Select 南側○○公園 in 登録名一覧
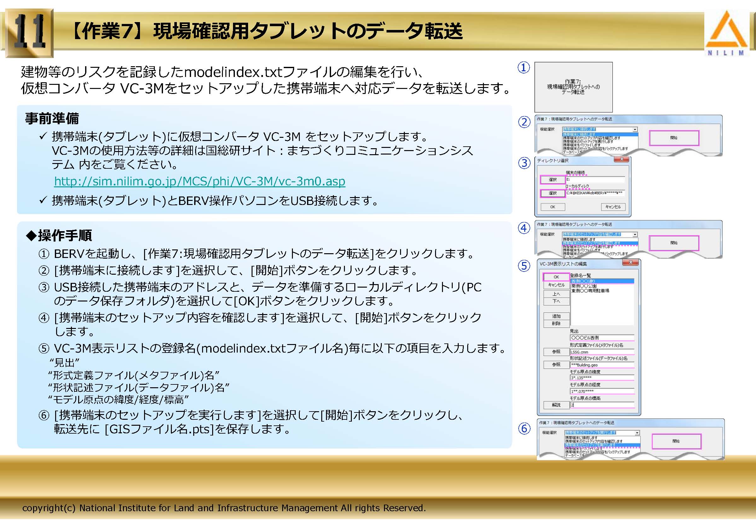The width and height of the screenshot is (756, 532). pyautogui.click(x=602, y=286)
